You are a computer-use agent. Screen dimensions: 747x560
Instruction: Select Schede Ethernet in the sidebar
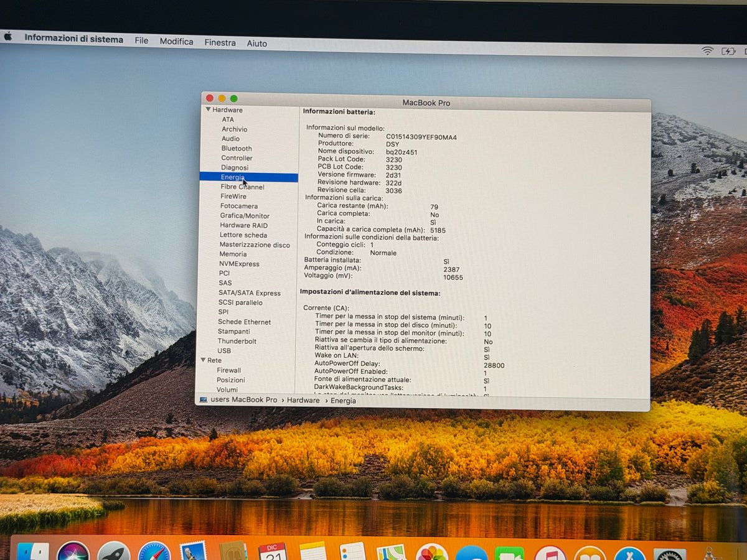tap(244, 322)
